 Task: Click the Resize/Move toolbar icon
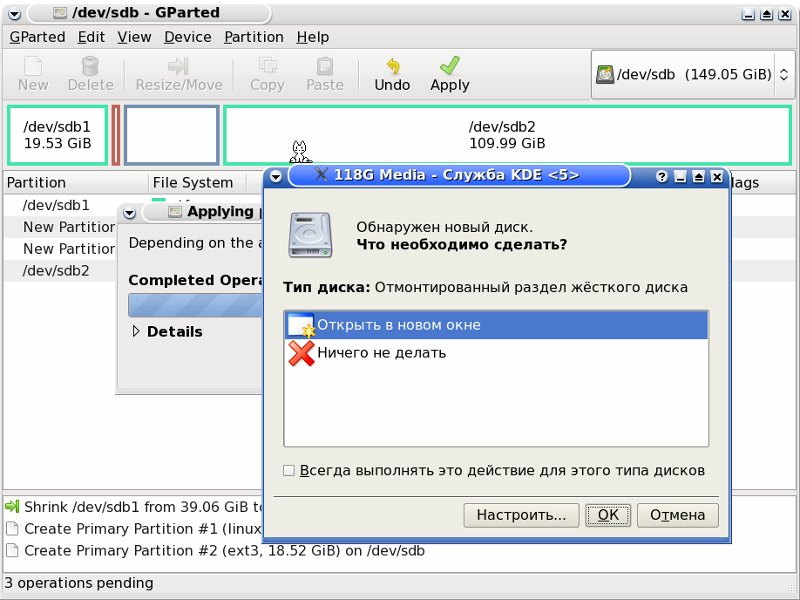click(178, 66)
